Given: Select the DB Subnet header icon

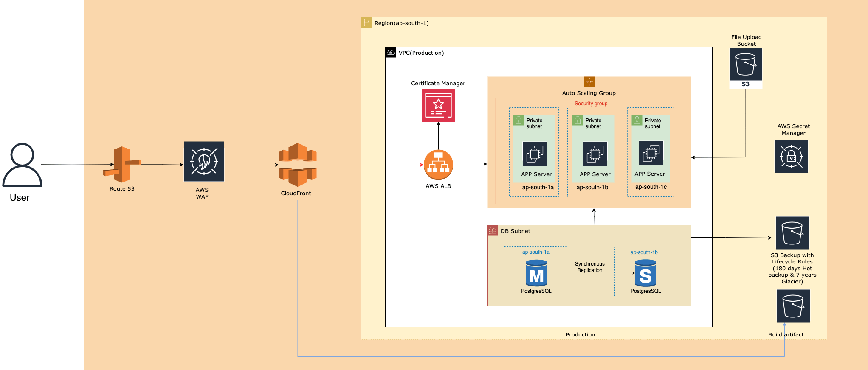Looking at the screenshot, I should [x=493, y=230].
